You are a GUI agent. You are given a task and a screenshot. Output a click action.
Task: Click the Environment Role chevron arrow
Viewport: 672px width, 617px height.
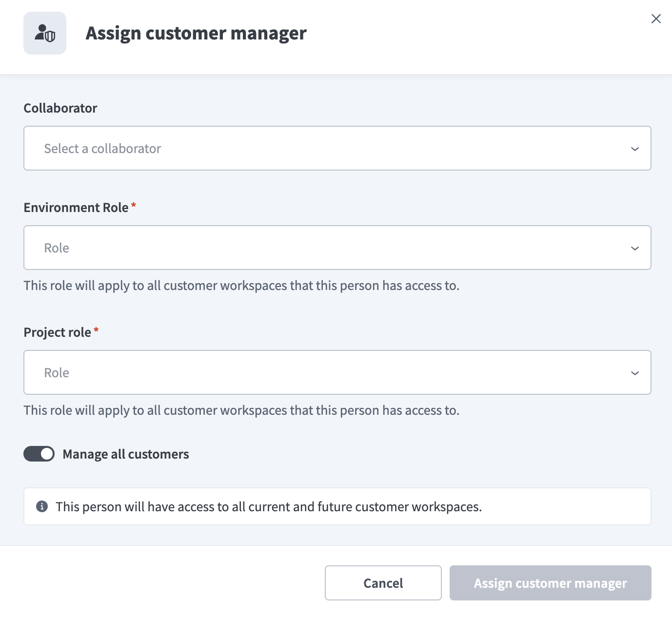(634, 248)
